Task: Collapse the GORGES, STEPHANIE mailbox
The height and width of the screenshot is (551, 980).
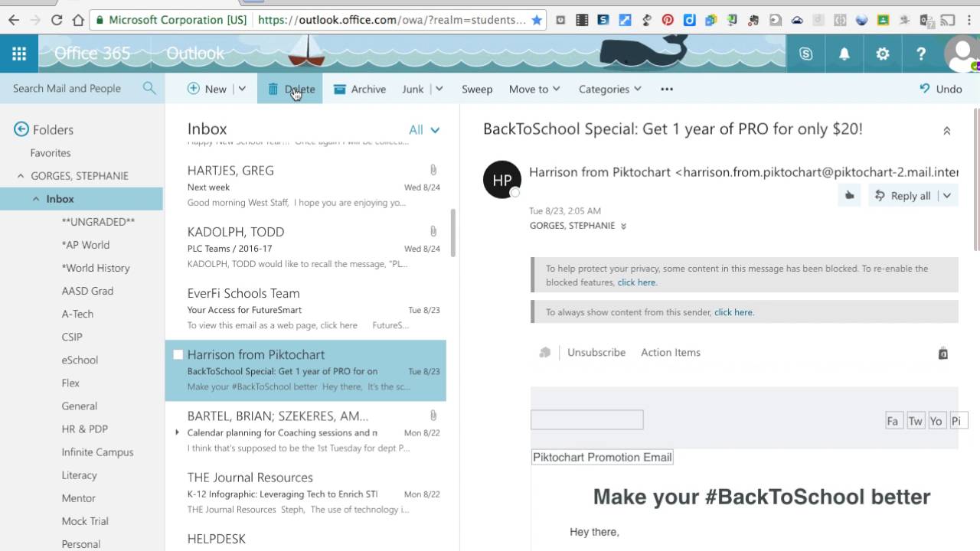Action: pos(21,176)
